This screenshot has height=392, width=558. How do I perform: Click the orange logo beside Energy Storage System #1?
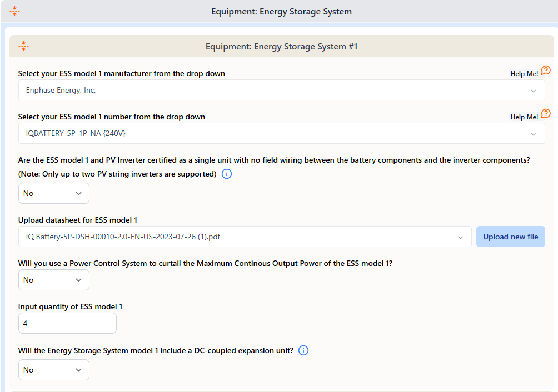pyautogui.click(x=23, y=46)
